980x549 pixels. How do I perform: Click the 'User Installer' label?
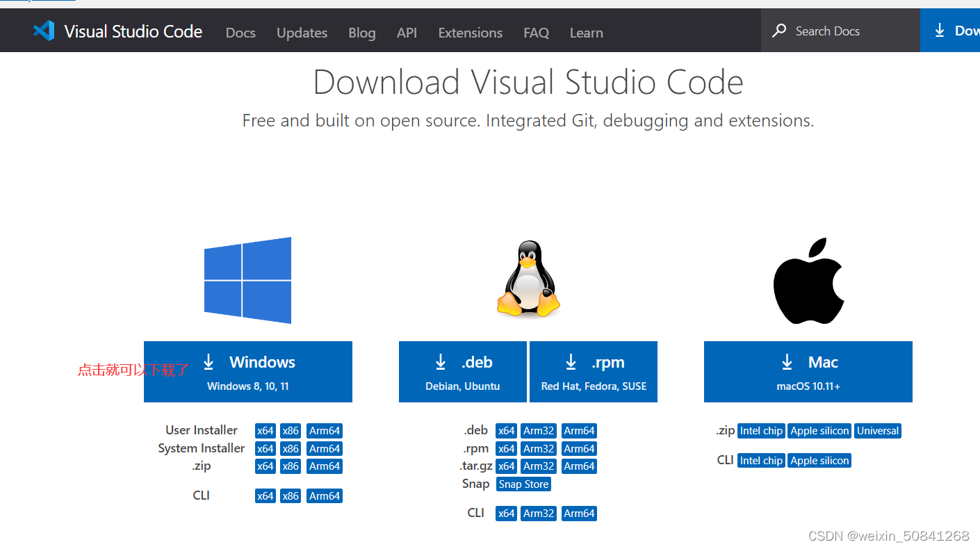pos(202,430)
